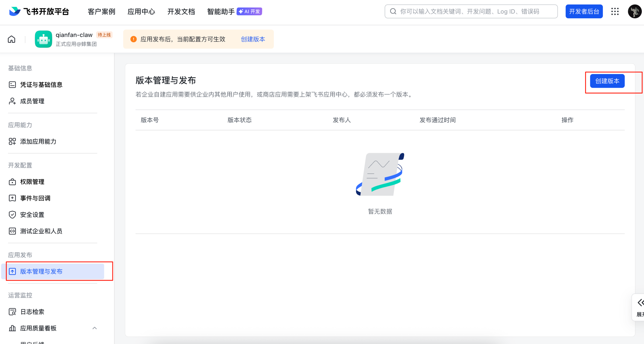Open 事件与回调 configuration
The image size is (644, 344).
point(35,198)
